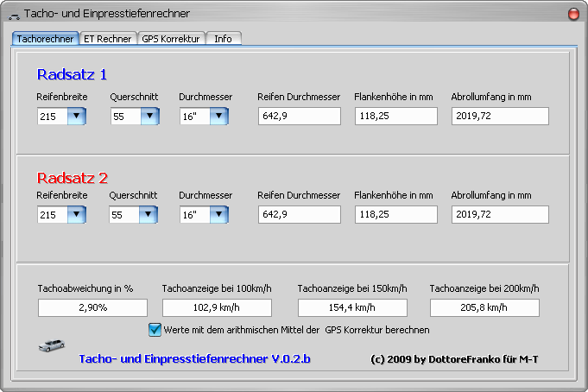Click the 154,4 km/h Tachoanzeige field
588x392 pixels.
(x=352, y=307)
